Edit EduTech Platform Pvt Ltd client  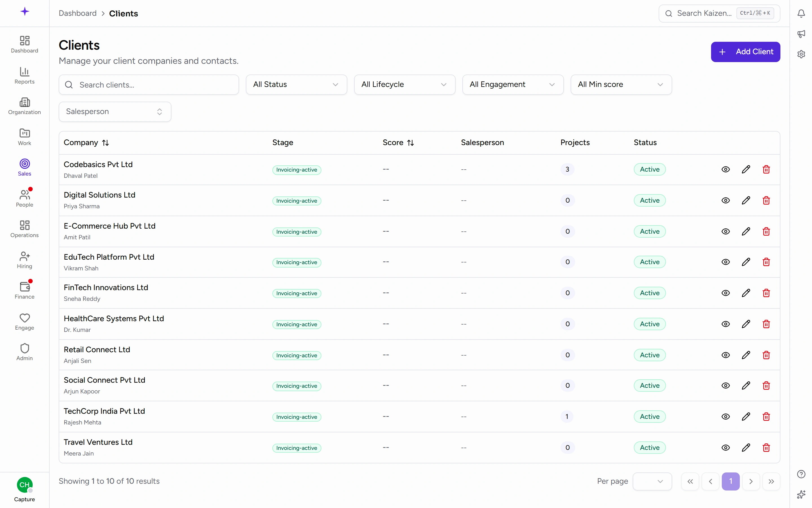tap(745, 262)
